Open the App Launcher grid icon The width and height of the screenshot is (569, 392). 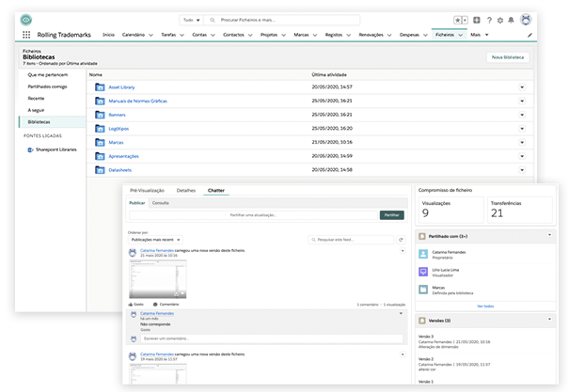click(x=25, y=34)
